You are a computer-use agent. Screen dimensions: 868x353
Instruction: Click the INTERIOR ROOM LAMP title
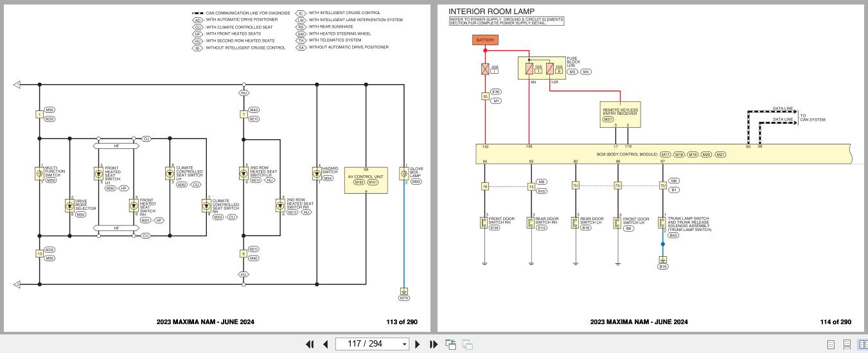[x=491, y=12]
